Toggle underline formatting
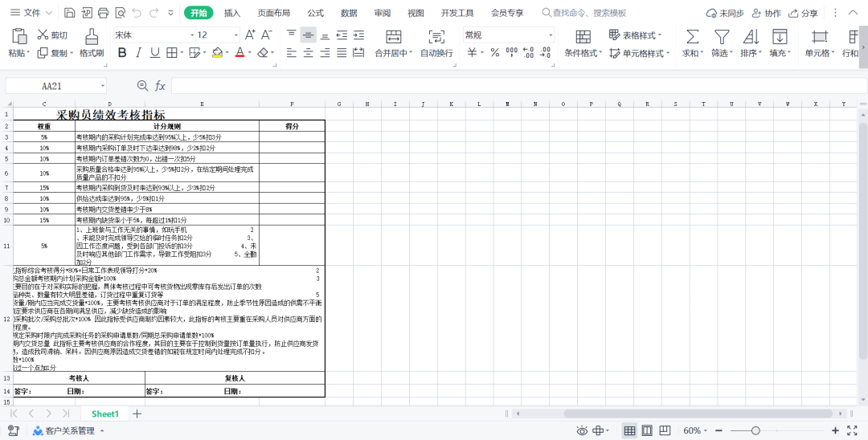 (x=154, y=52)
